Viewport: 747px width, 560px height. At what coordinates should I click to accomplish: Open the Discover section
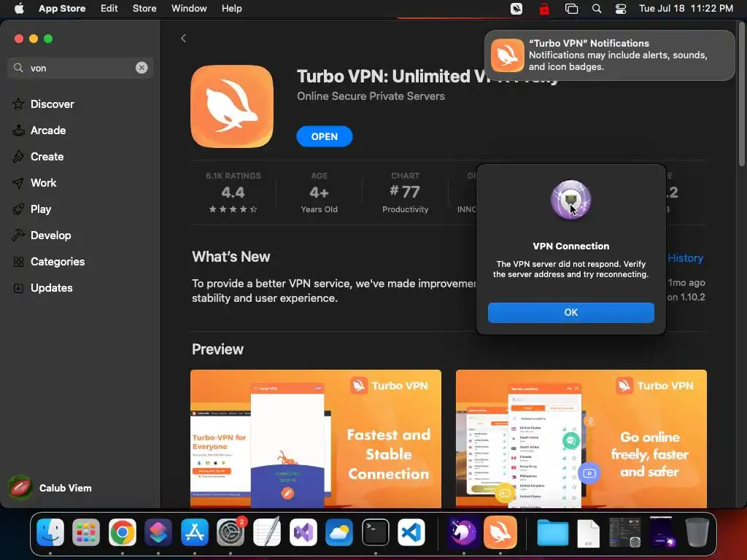coord(52,104)
